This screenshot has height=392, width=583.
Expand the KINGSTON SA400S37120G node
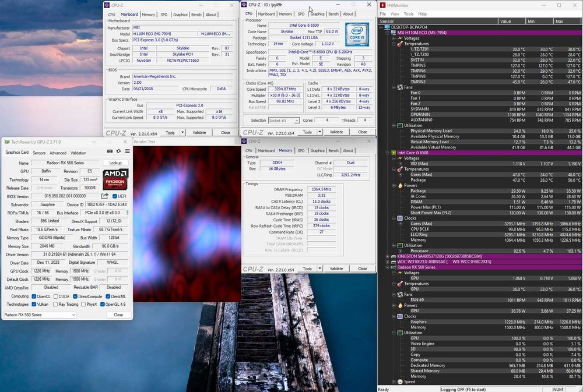388,256
